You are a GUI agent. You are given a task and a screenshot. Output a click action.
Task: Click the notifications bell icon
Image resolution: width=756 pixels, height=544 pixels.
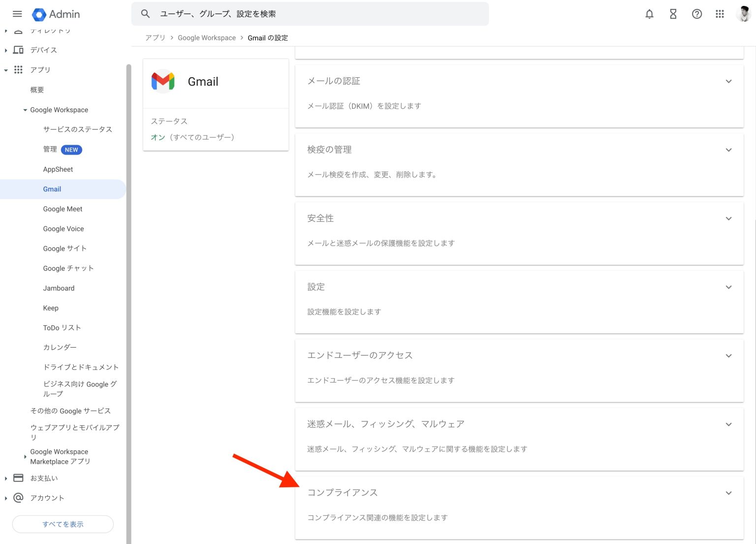[649, 14]
